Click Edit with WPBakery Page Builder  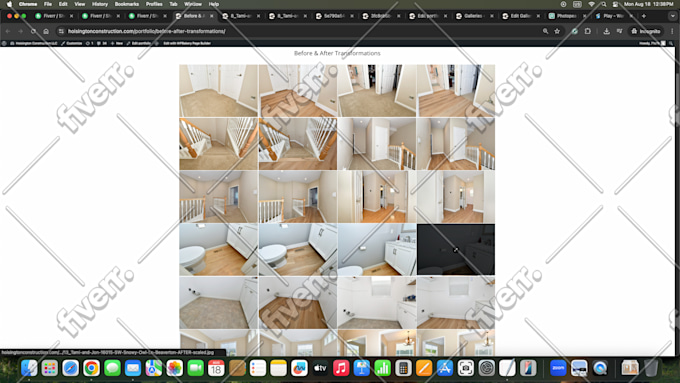coord(187,43)
